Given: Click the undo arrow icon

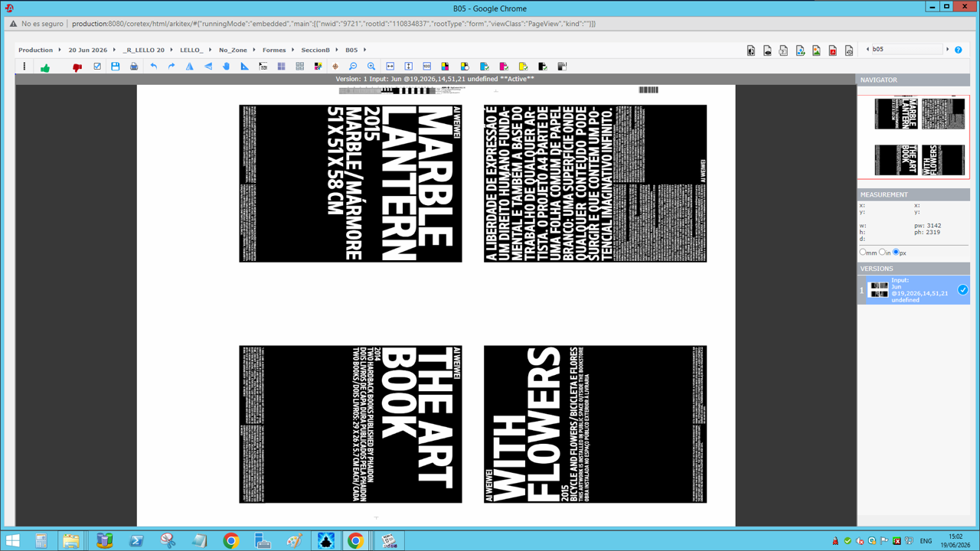Looking at the screenshot, I should tap(154, 67).
